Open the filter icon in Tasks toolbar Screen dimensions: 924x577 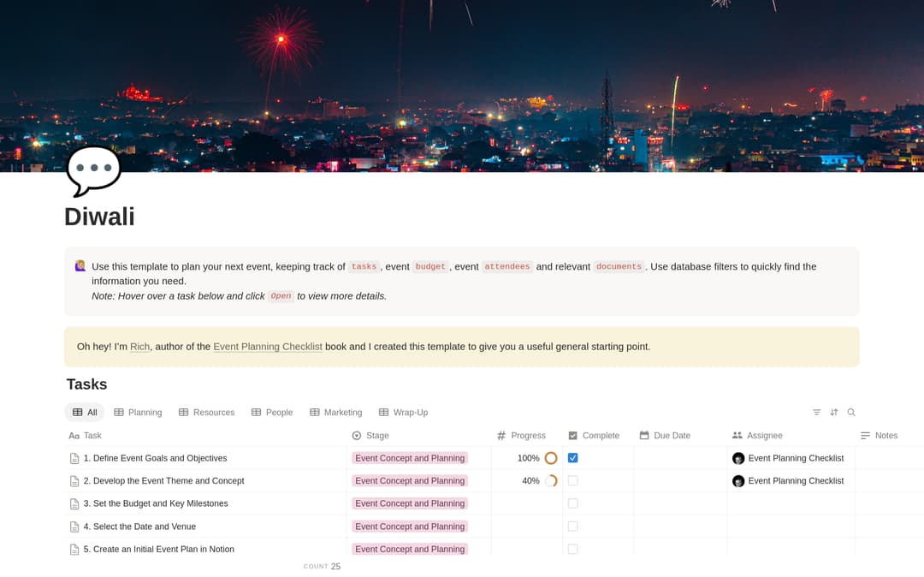click(816, 412)
